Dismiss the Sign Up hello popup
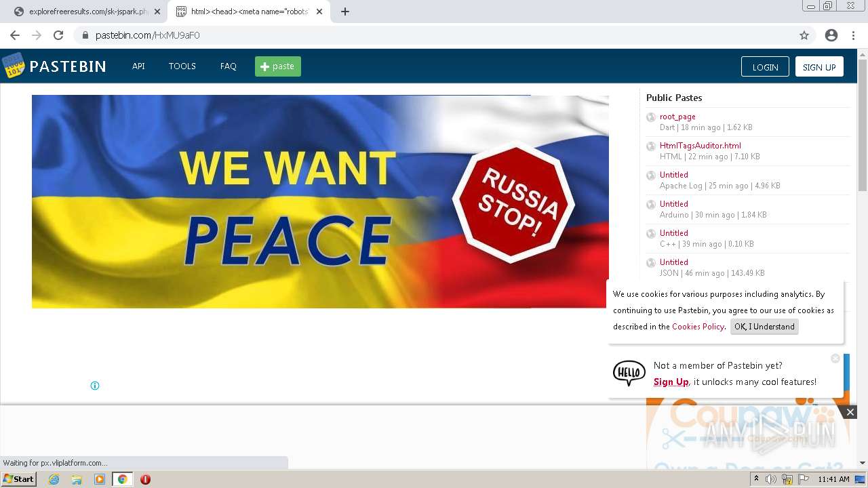 (835, 359)
